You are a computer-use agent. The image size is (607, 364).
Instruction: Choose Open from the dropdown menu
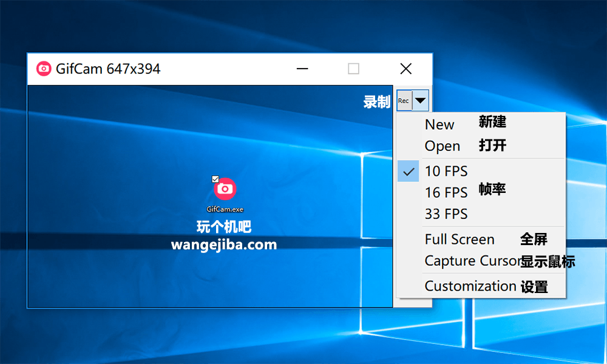[442, 146]
